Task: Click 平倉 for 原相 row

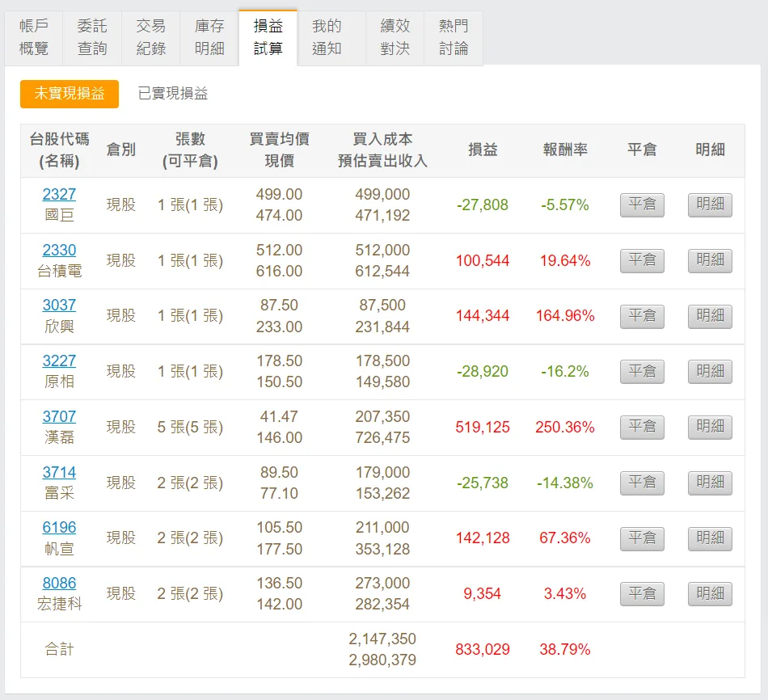Action: [x=642, y=372]
